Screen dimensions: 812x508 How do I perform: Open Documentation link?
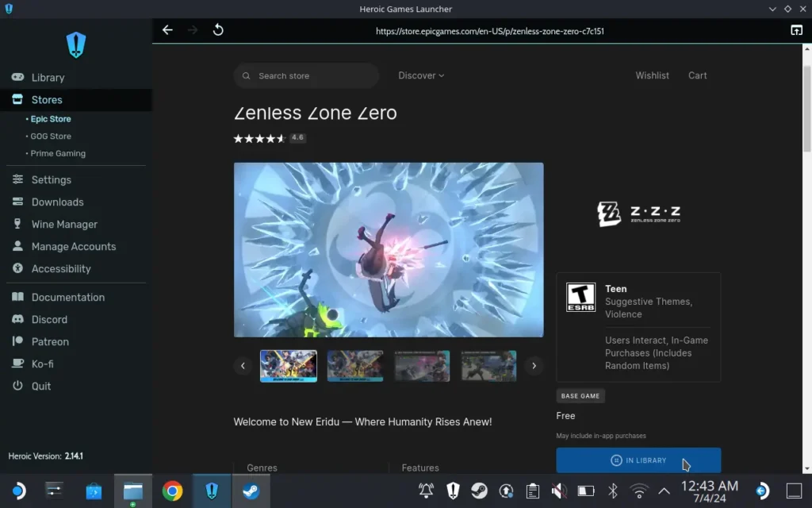click(x=76, y=297)
